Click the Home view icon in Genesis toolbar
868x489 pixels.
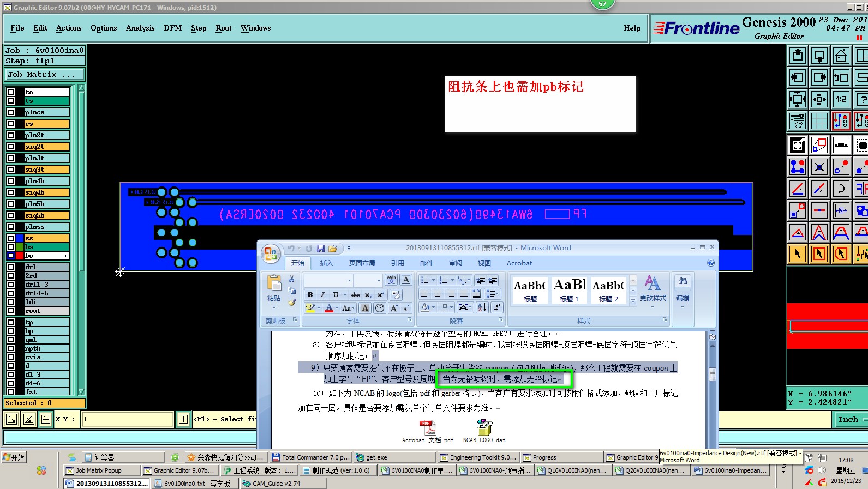(841, 56)
